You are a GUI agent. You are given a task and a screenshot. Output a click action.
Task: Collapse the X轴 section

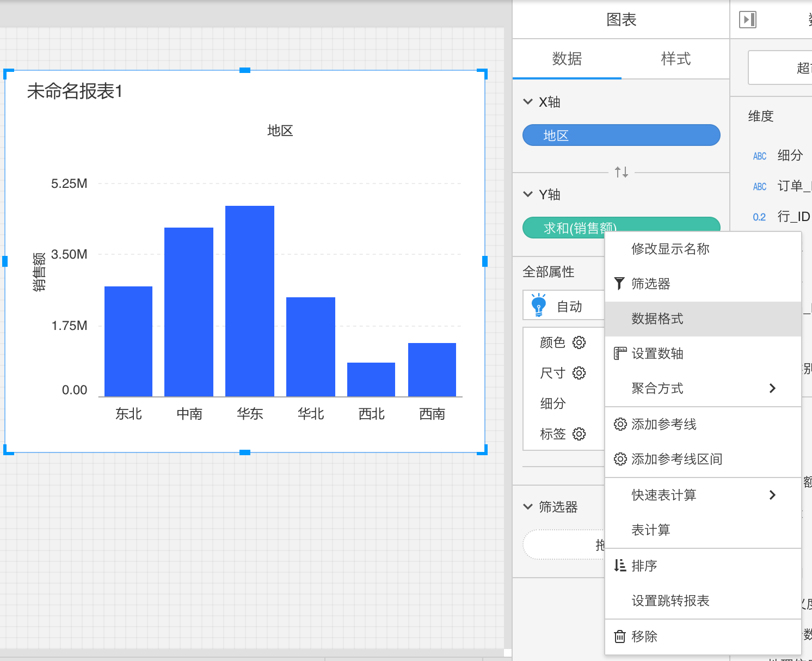pyautogui.click(x=527, y=102)
